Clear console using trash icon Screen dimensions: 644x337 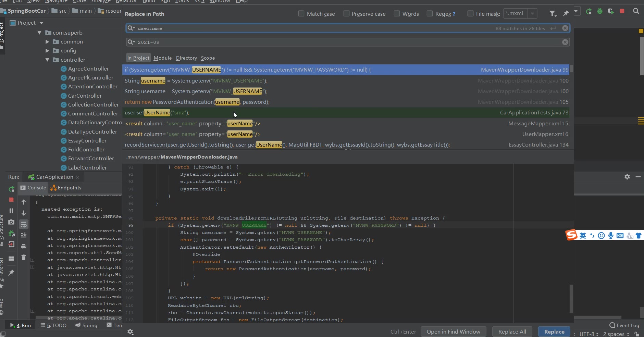click(24, 257)
